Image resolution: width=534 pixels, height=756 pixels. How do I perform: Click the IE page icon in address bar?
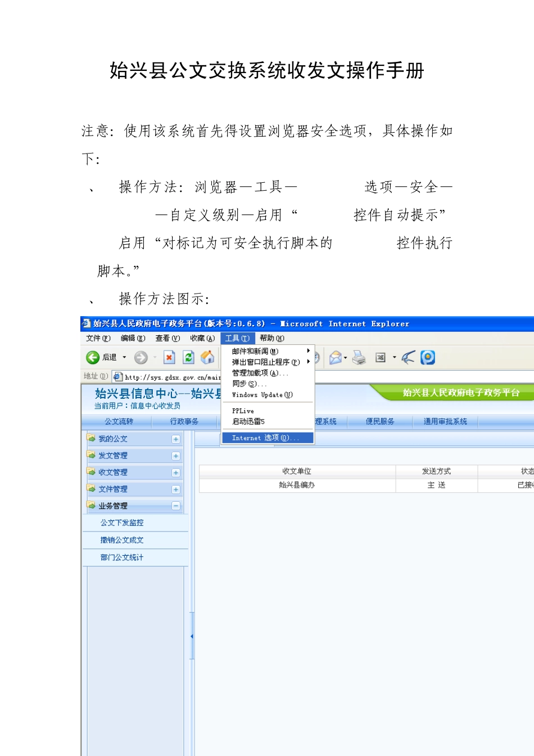tap(117, 376)
